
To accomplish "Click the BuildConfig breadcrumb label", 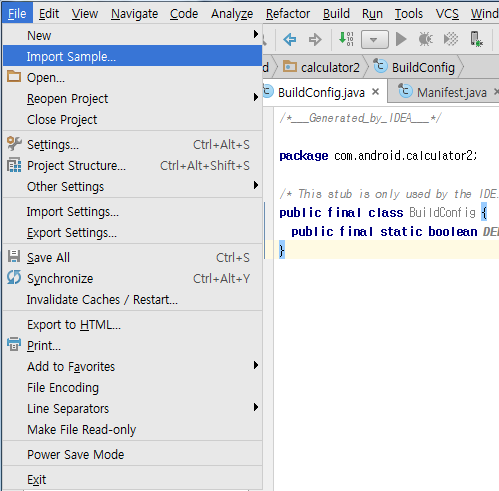I will click(x=423, y=68).
